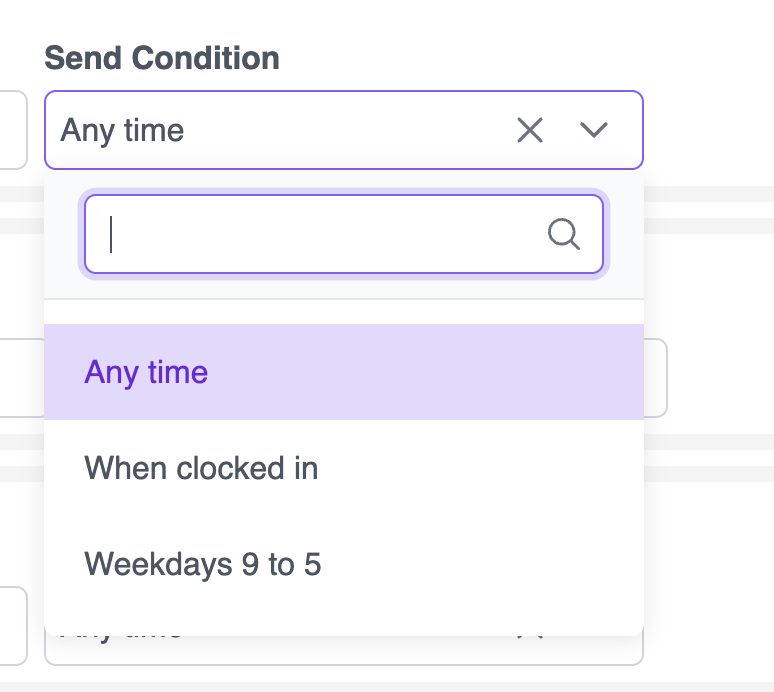774x692 pixels.
Task: Click the divider line under the search box
Action: coord(344,299)
